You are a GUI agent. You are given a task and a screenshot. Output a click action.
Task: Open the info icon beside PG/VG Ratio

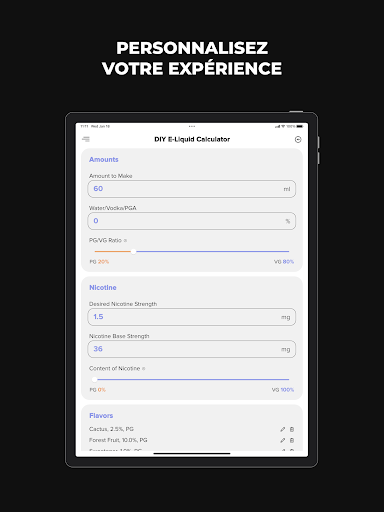(x=125, y=240)
